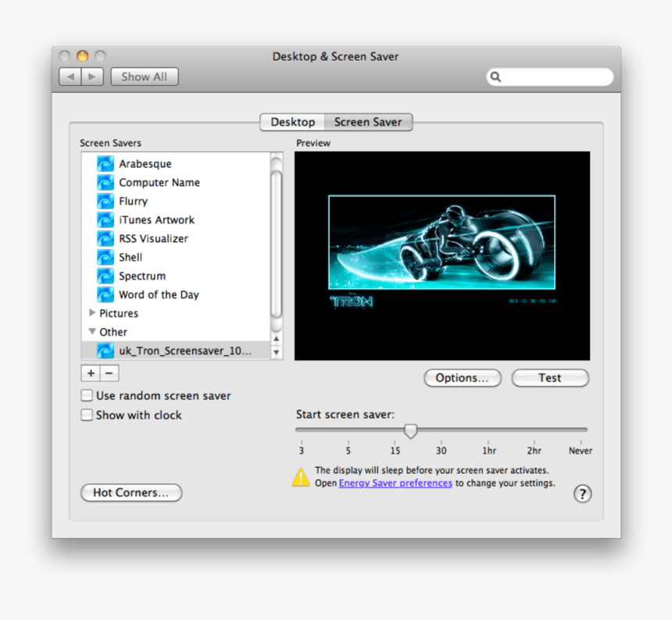Enable Use random screen saver
This screenshot has width=672, height=620.
coord(87,395)
